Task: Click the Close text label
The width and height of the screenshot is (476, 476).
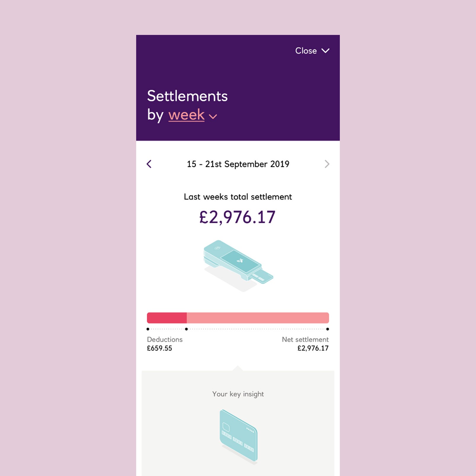Action: (306, 51)
